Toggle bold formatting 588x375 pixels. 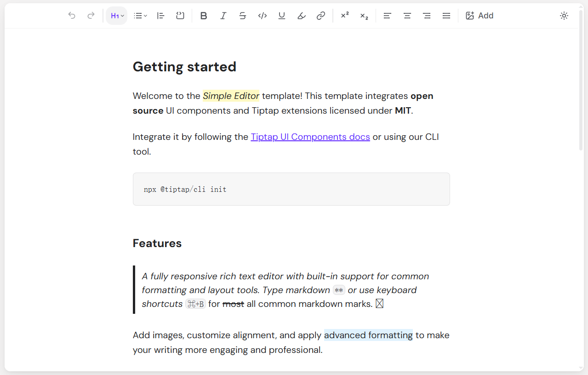204,16
